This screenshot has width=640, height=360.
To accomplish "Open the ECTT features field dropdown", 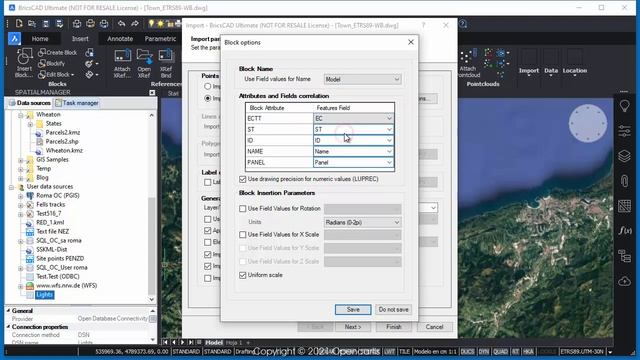I will click(x=353, y=118).
